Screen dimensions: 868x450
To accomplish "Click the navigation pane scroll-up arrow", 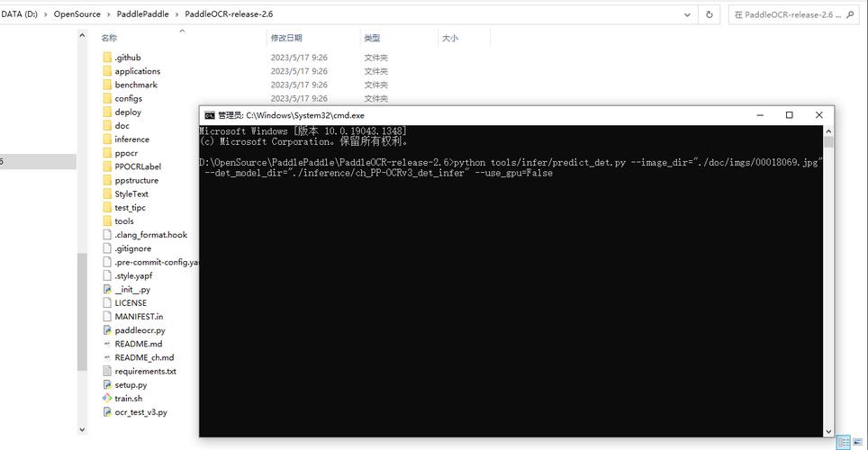I will point(82,35).
